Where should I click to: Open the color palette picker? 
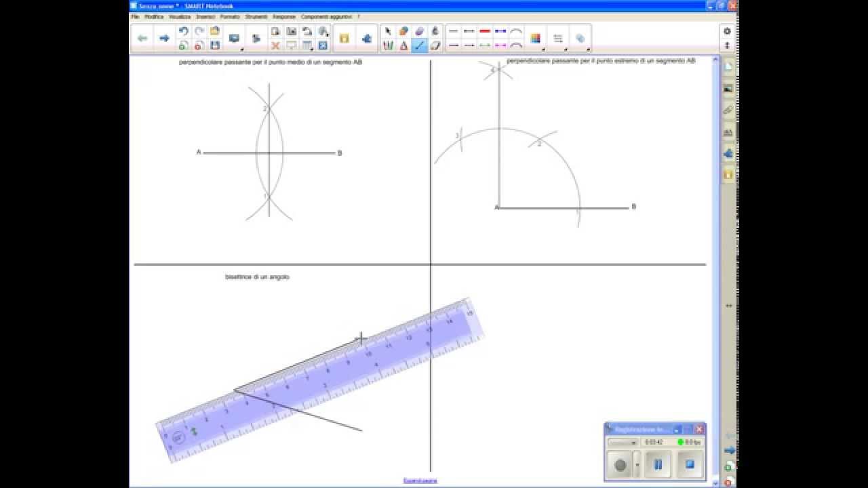pyautogui.click(x=536, y=39)
